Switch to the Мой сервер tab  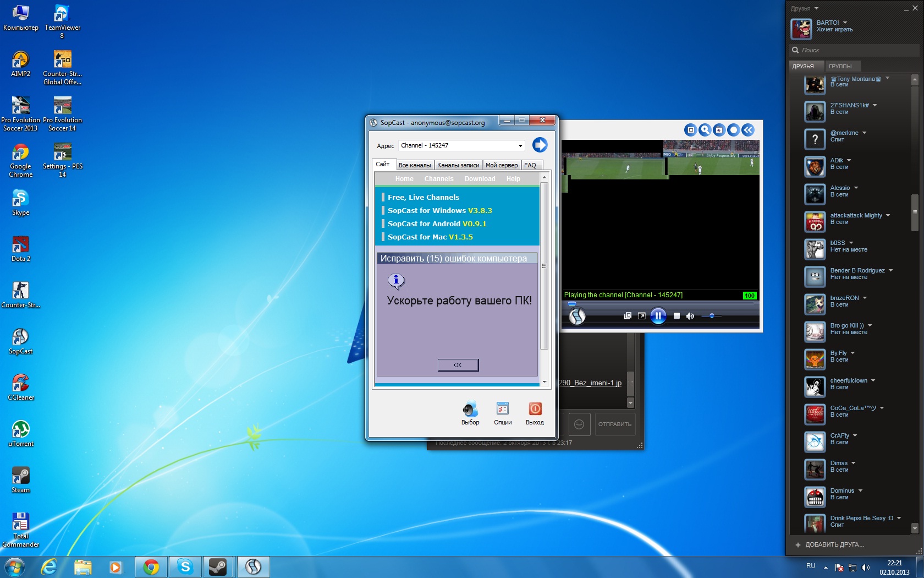coord(502,165)
